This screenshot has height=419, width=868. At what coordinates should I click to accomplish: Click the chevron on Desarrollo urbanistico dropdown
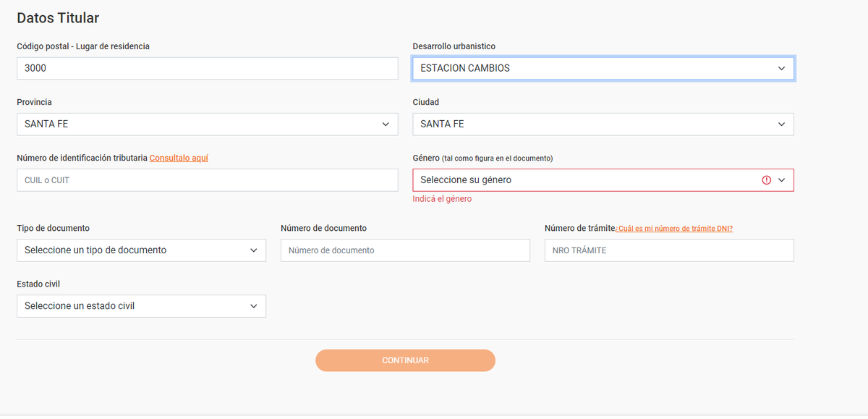coord(781,68)
